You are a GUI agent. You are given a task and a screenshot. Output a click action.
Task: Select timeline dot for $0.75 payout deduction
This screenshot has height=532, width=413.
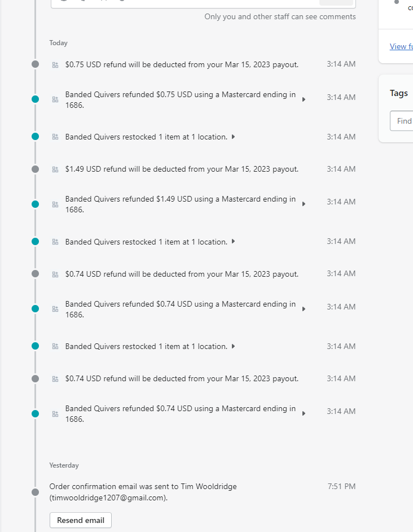click(36, 64)
